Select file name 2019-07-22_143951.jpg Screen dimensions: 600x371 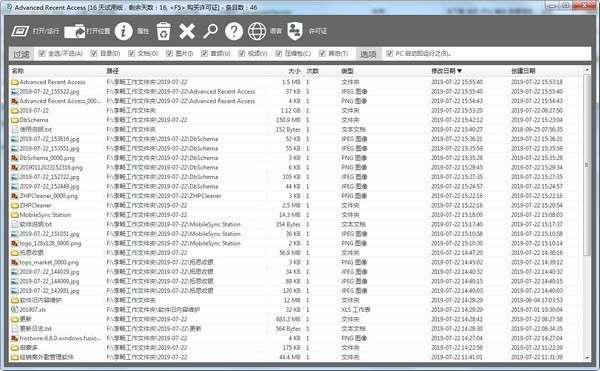coord(49,291)
